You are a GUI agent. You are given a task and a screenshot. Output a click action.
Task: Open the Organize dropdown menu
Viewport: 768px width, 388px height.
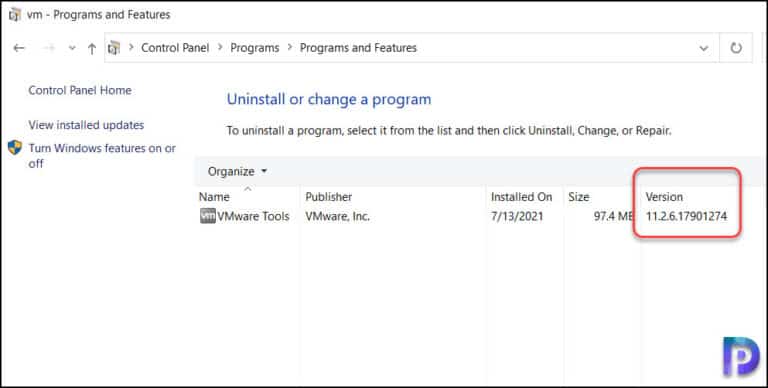(238, 171)
